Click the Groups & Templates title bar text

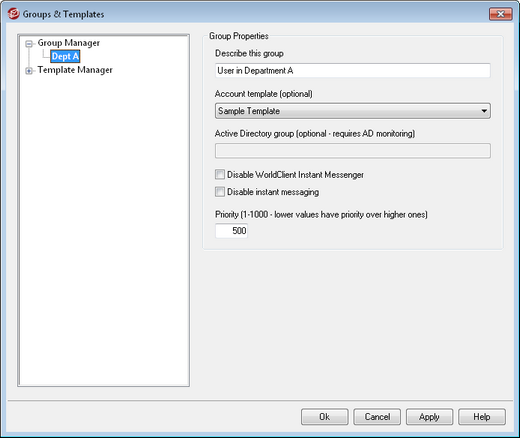pyautogui.click(x=63, y=14)
